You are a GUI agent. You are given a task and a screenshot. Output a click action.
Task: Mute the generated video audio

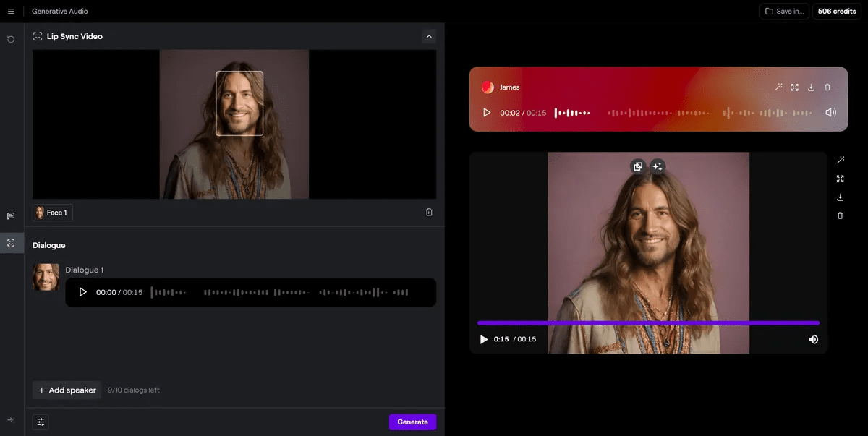point(813,339)
